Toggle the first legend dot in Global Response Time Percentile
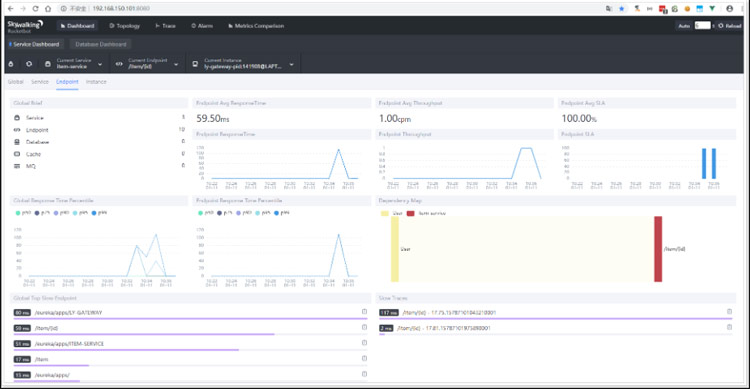750x389 pixels. (x=18, y=213)
